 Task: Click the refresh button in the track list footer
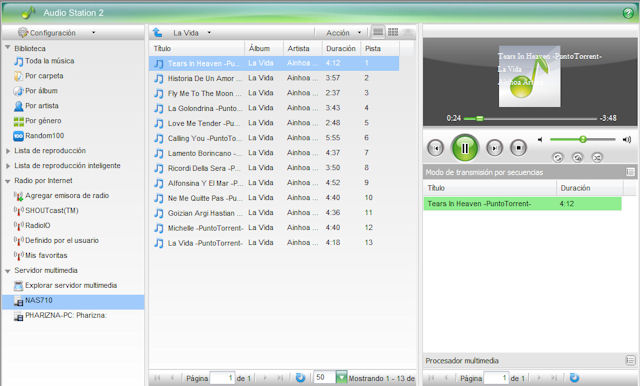click(x=300, y=378)
